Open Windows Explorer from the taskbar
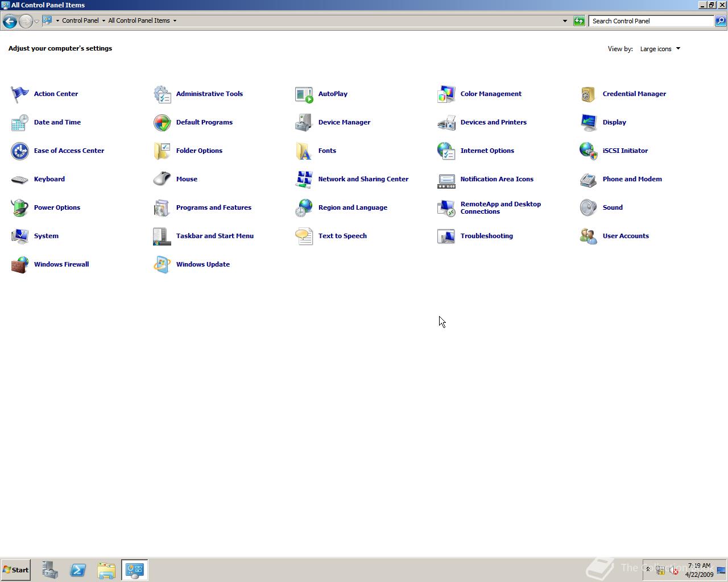The image size is (728, 582). (x=106, y=570)
